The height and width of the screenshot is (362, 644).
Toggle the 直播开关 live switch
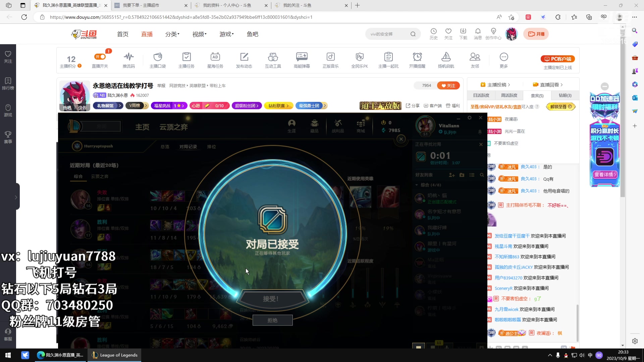pyautogui.click(x=100, y=57)
